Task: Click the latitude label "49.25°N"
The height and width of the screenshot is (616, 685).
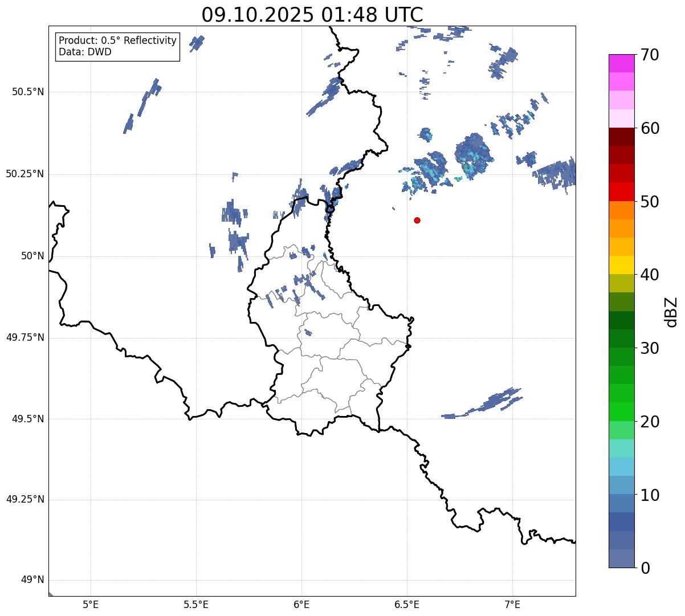Action: [x=25, y=500]
